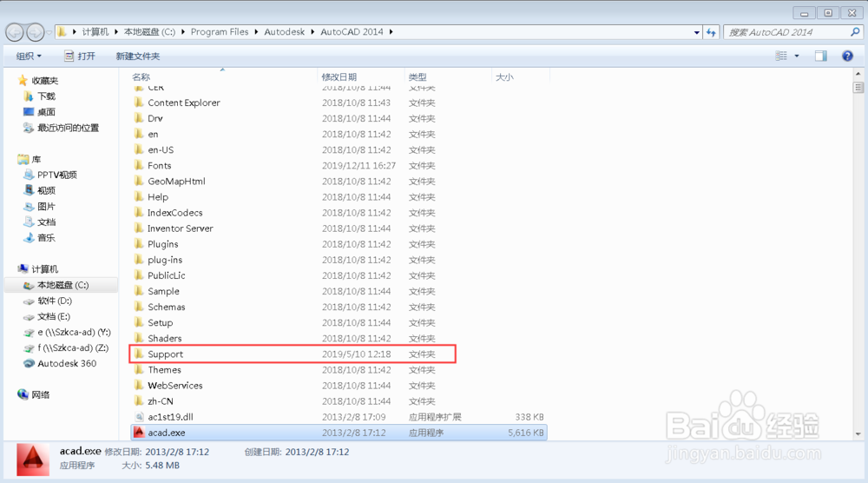The height and width of the screenshot is (483, 868).
Task: Select the Help folder name
Action: coord(158,197)
